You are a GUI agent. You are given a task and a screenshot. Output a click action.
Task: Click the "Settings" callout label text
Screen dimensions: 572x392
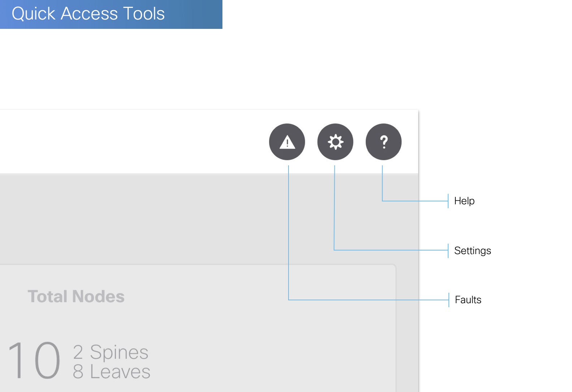(472, 251)
